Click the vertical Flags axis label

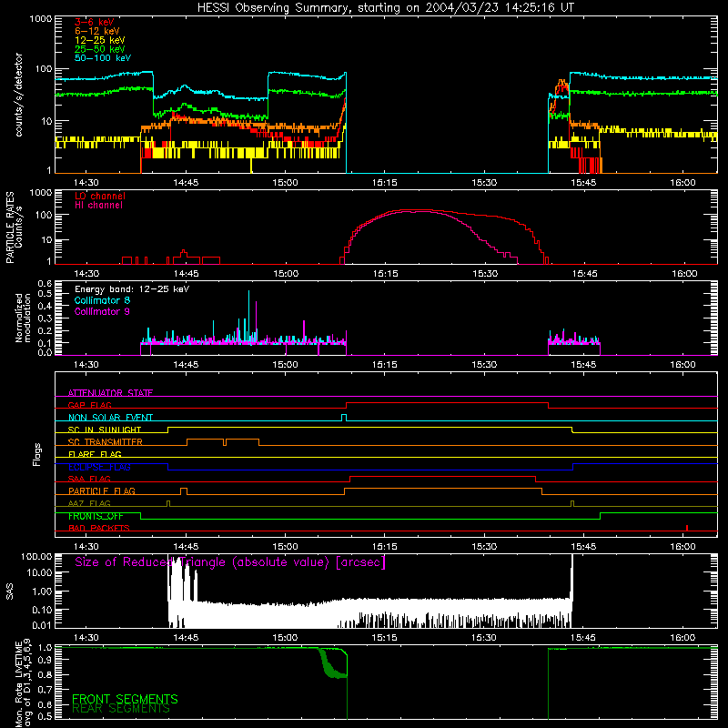point(37,454)
